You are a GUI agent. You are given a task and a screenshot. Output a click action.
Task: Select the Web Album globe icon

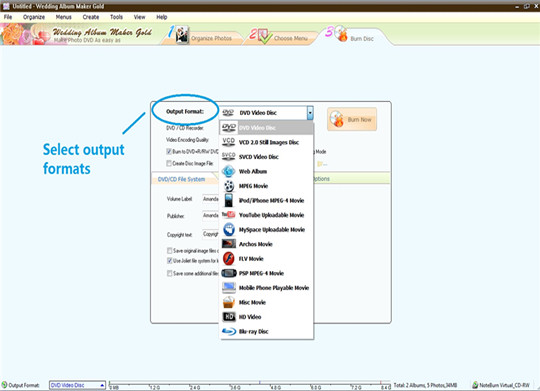coord(229,171)
